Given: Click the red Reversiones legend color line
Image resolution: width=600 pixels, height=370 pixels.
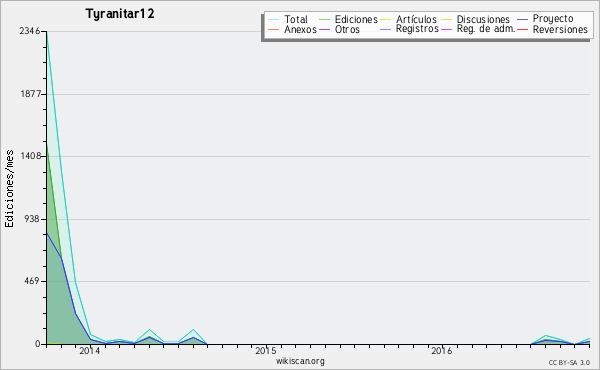Looking at the screenshot, I should coord(522,29).
